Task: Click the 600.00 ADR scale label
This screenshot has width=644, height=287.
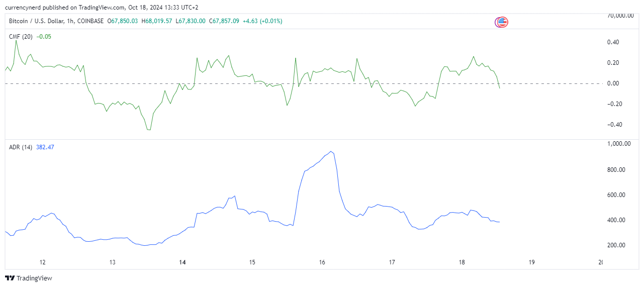Action: [616, 195]
